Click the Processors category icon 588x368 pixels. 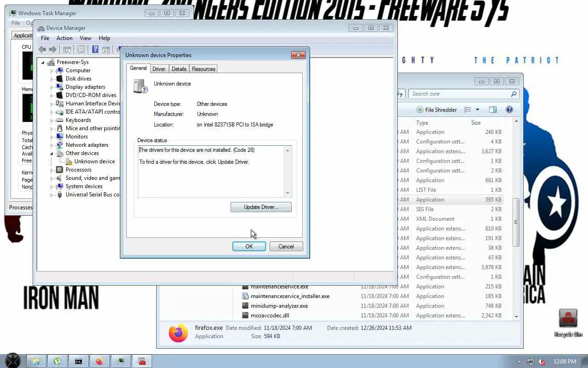(x=59, y=170)
